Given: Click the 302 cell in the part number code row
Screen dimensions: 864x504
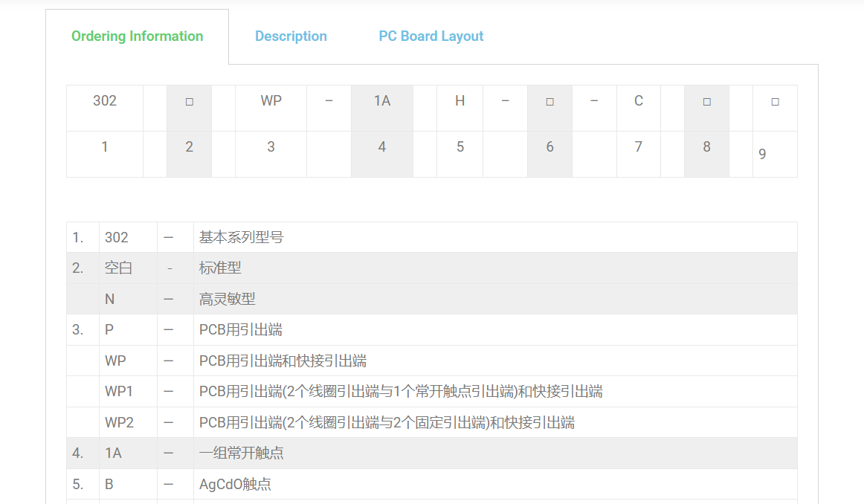Looking at the screenshot, I should coord(105,101).
